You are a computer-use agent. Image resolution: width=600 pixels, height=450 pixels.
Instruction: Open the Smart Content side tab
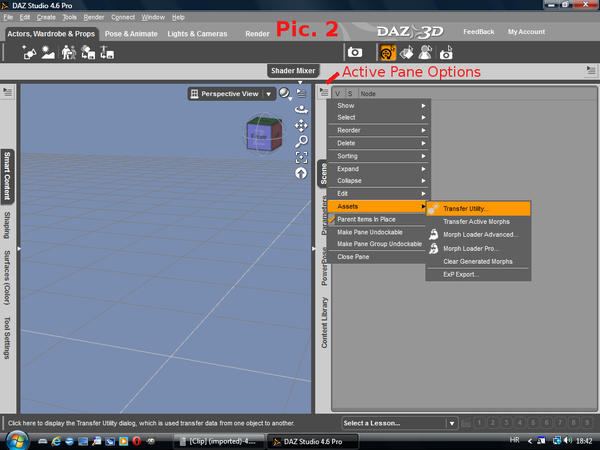click(x=7, y=176)
